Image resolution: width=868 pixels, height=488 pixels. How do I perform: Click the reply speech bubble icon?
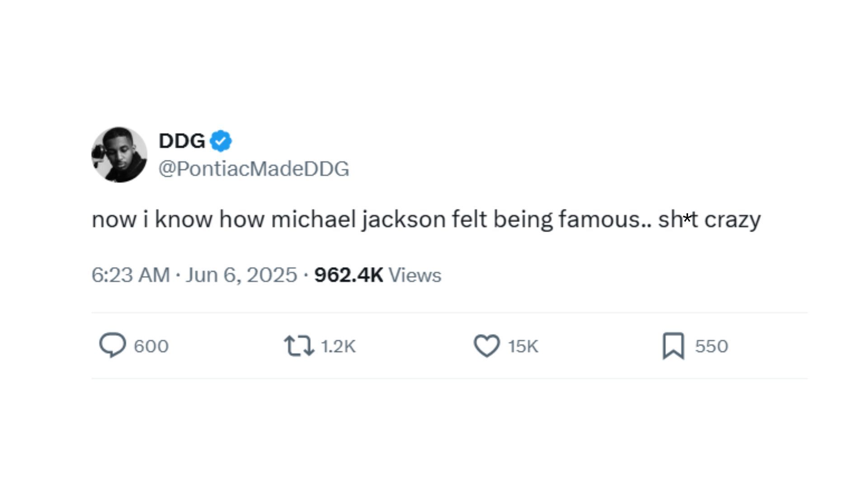[113, 346]
